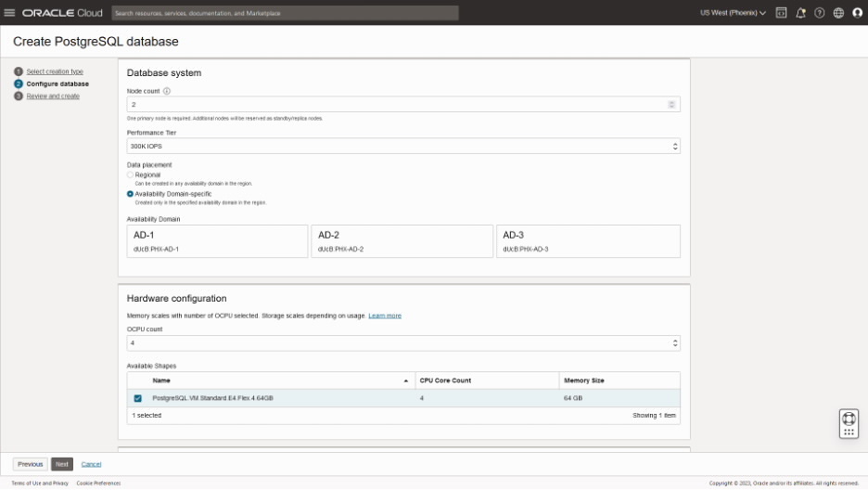Open the Learn more link
The image size is (868, 490).
click(385, 316)
